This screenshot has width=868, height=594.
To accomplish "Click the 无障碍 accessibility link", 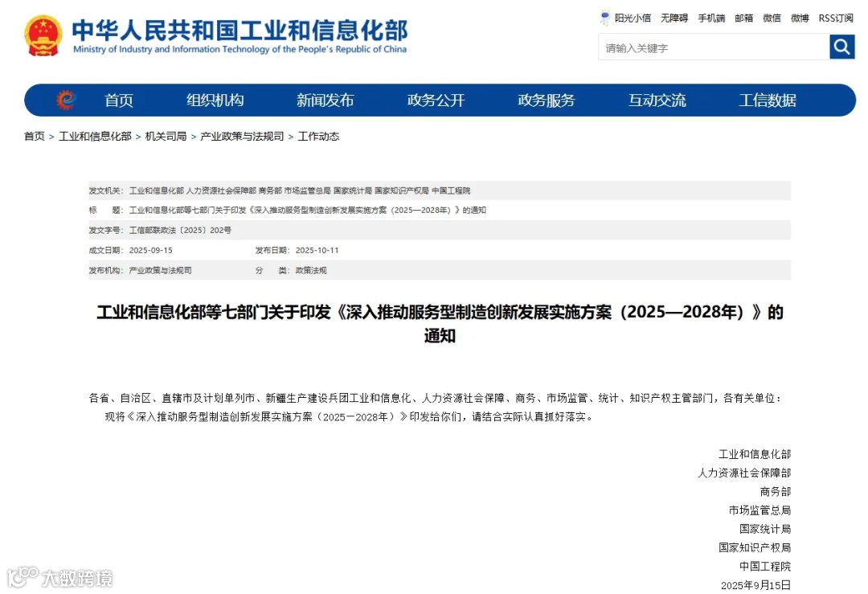I will [x=674, y=18].
